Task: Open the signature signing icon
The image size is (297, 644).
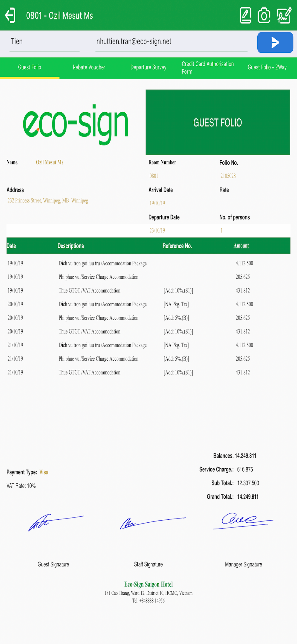Action: click(284, 15)
